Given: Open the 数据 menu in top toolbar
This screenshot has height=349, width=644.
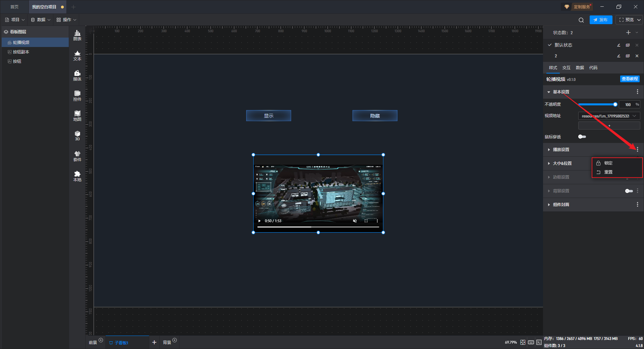Looking at the screenshot, I should (x=41, y=20).
